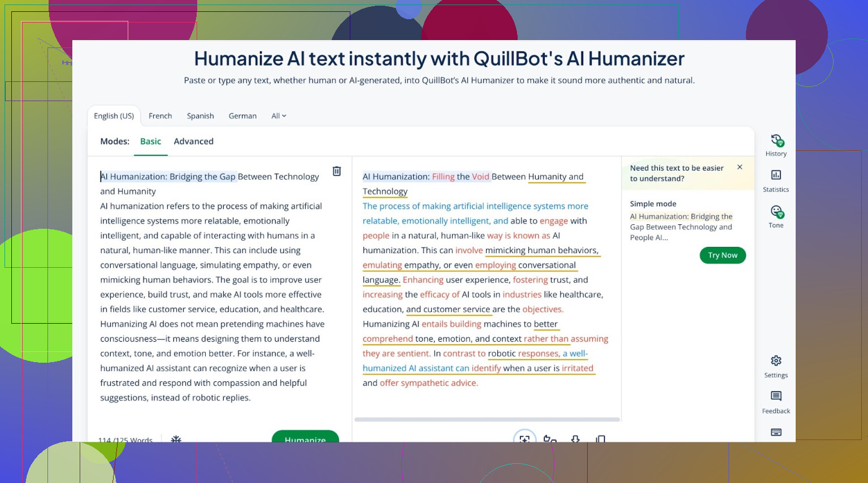Click the freeze words snowflake icon
The height and width of the screenshot is (483, 868).
[x=176, y=439]
